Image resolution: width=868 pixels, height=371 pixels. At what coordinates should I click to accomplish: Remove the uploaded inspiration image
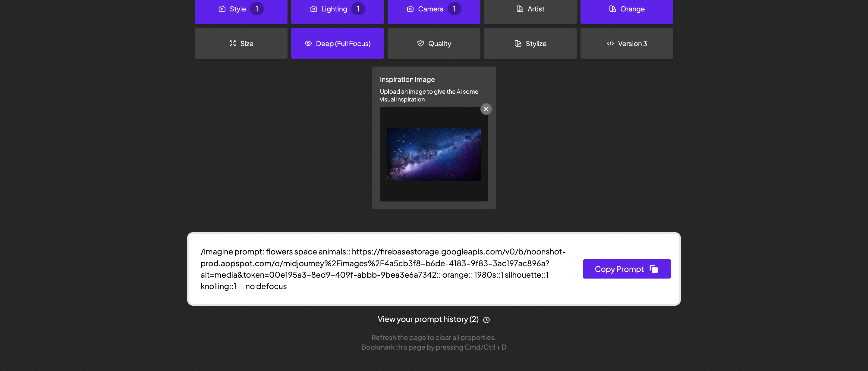pos(486,109)
